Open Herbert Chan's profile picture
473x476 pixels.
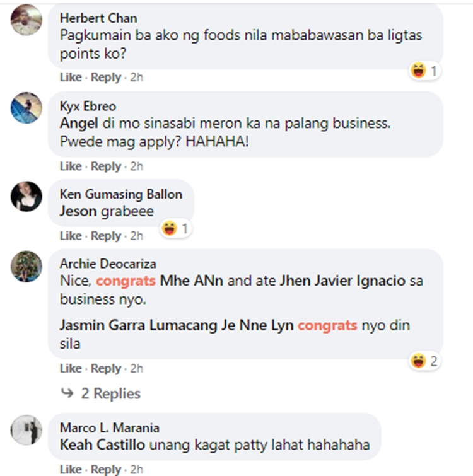pyautogui.click(x=26, y=20)
